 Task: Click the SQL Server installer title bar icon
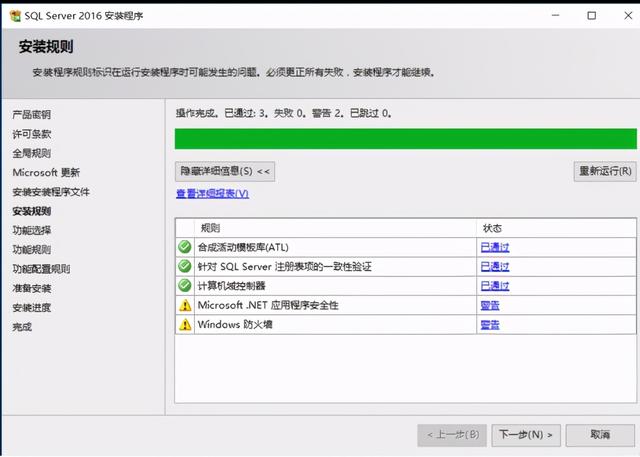click(15, 16)
